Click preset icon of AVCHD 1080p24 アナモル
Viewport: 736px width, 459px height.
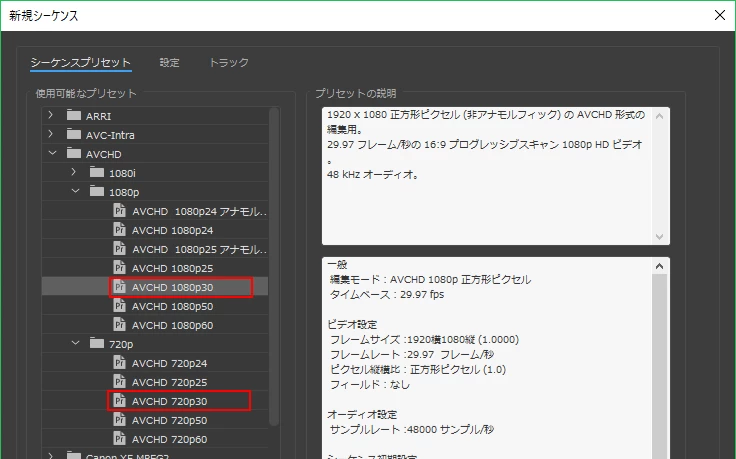pyautogui.click(x=120, y=210)
